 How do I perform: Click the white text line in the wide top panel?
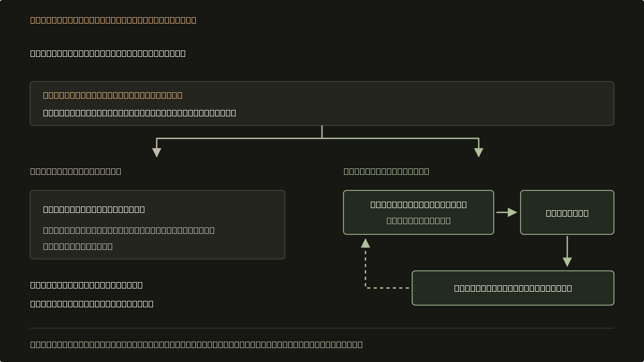point(140,113)
